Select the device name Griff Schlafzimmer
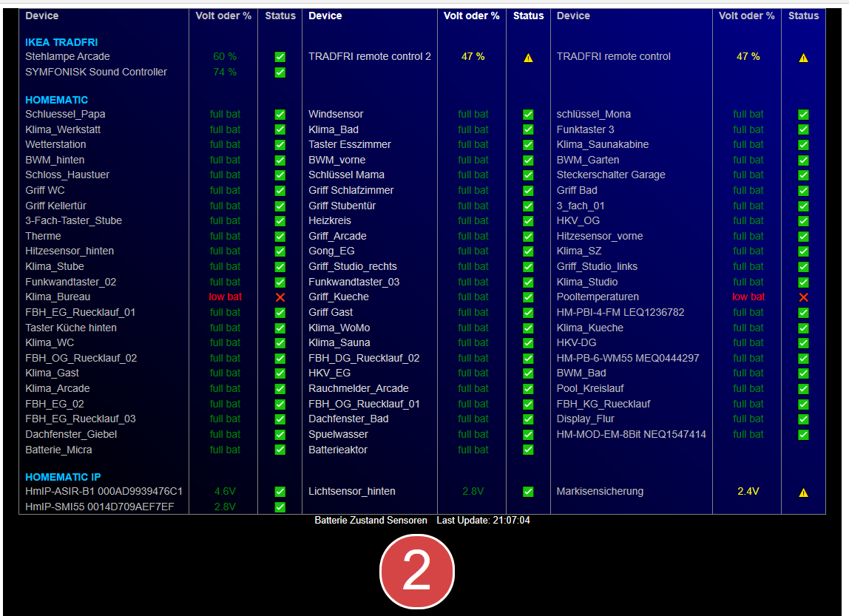This screenshot has height=616, width=849. [x=351, y=190]
